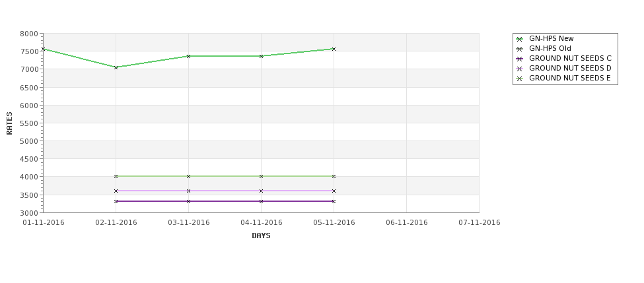
Task: Select the GN-HPS Old legend label
Action: (550, 48)
